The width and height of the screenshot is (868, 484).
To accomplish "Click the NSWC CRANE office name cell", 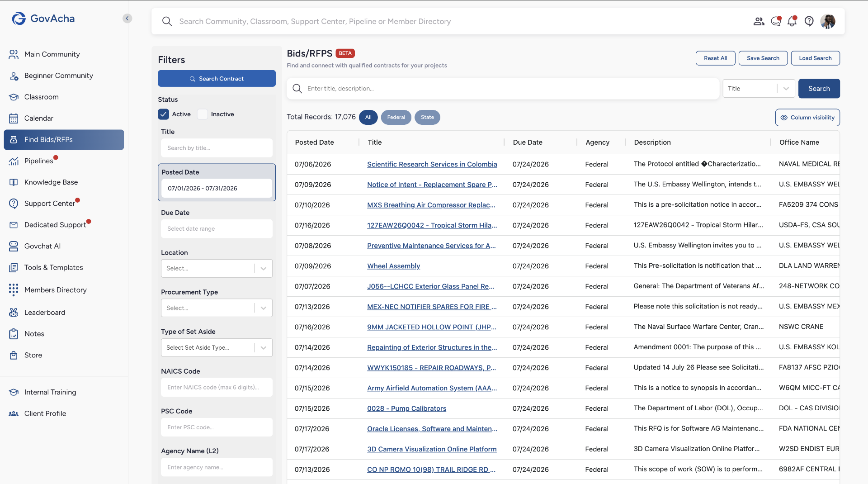I will [801, 327].
